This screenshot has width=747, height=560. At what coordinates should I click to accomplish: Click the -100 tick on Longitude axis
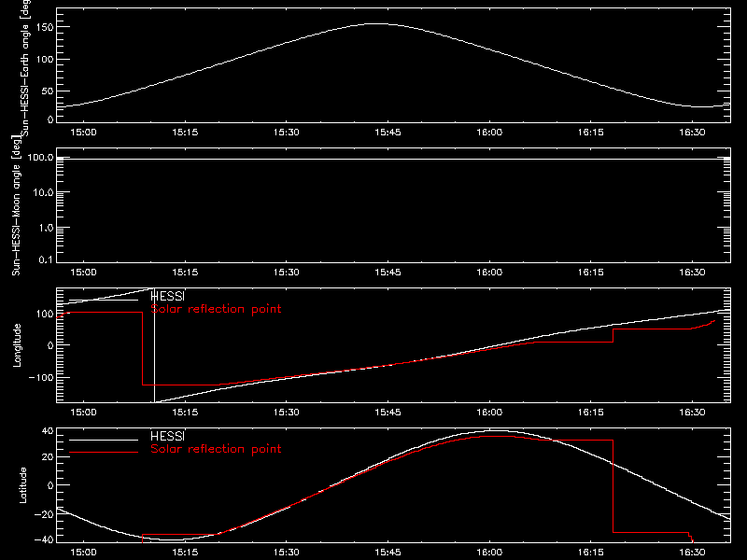[41, 377]
